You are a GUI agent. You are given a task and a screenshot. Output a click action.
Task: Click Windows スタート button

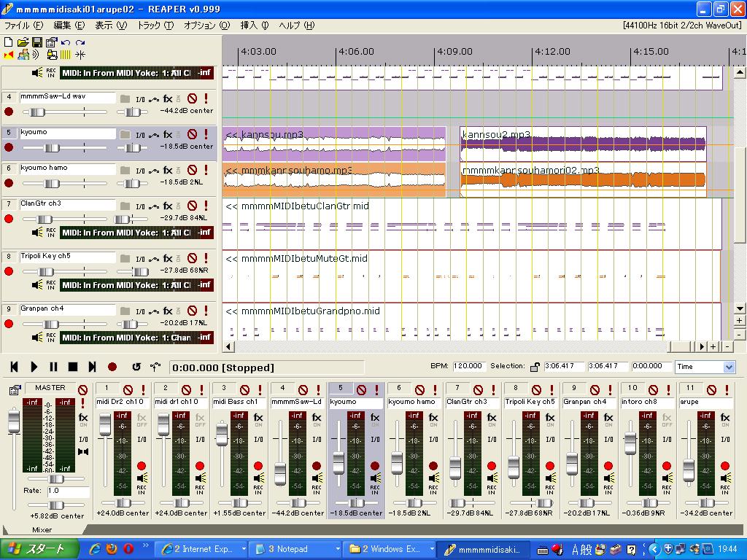pos(39,548)
